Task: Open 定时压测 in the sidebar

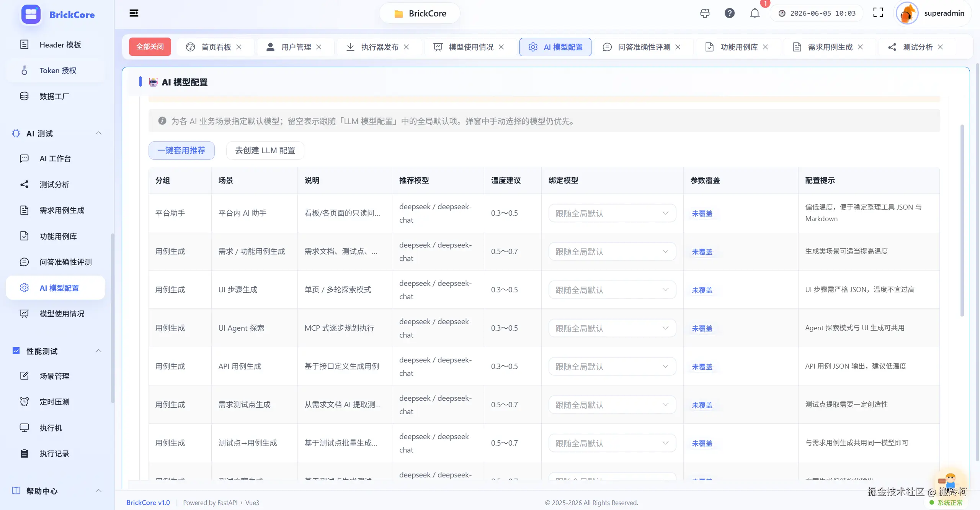Action: pos(56,402)
